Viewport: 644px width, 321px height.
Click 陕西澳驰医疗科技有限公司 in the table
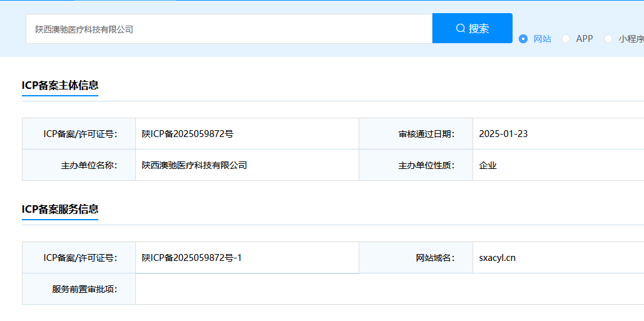[x=194, y=165]
